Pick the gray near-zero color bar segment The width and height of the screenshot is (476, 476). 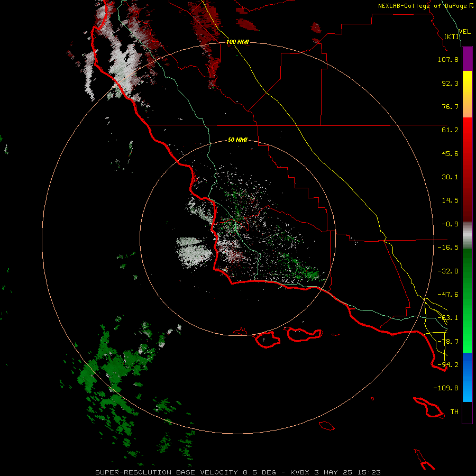467,234
